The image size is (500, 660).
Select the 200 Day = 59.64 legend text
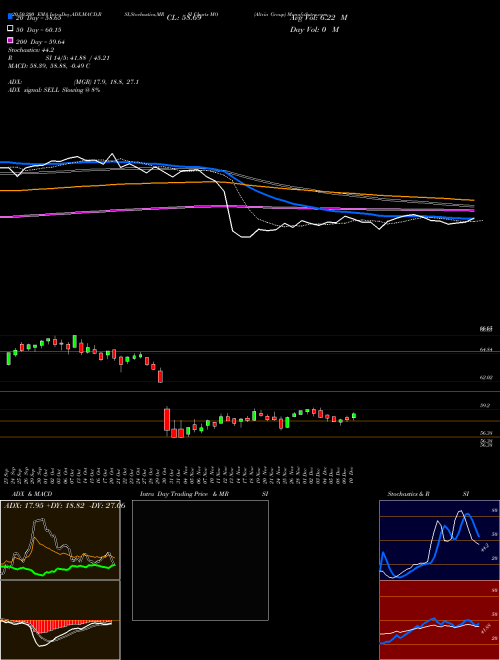coord(40,42)
